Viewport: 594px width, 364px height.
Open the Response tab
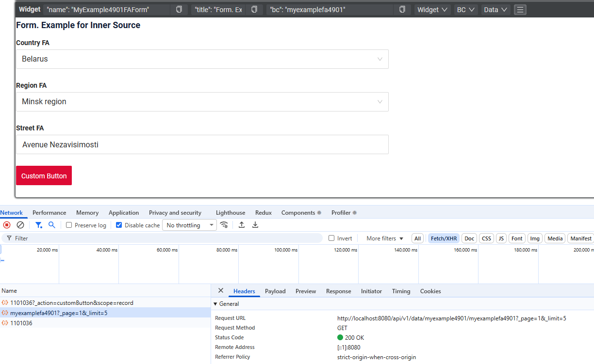(338, 291)
